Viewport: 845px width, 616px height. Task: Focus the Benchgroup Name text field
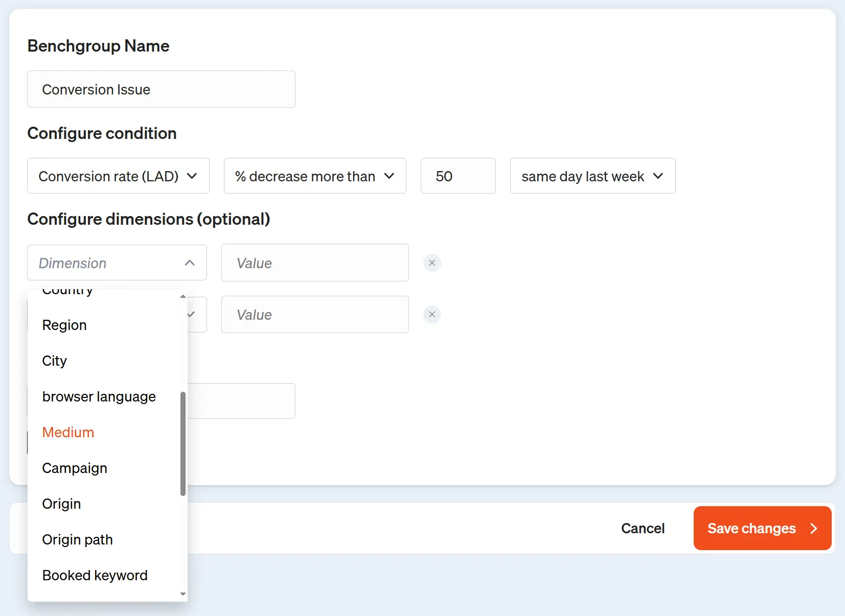point(161,89)
